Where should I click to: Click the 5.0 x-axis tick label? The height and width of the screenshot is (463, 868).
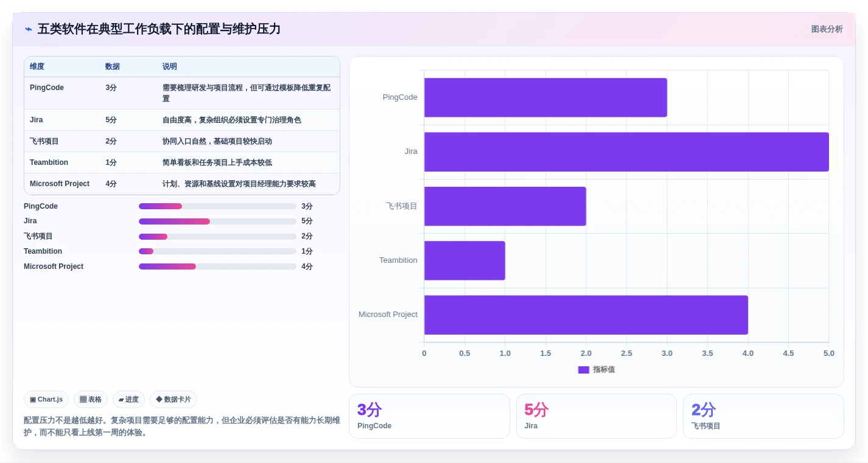[x=828, y=353]
